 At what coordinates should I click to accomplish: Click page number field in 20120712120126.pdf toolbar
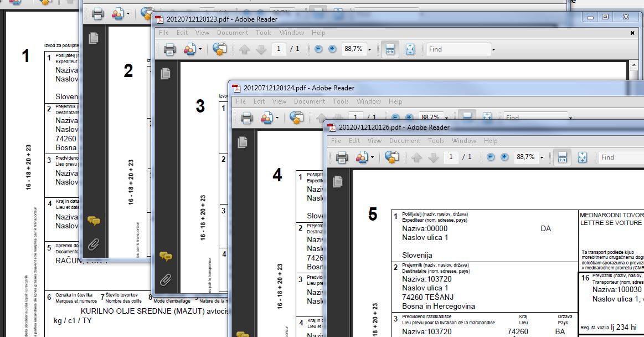[451, 157]
